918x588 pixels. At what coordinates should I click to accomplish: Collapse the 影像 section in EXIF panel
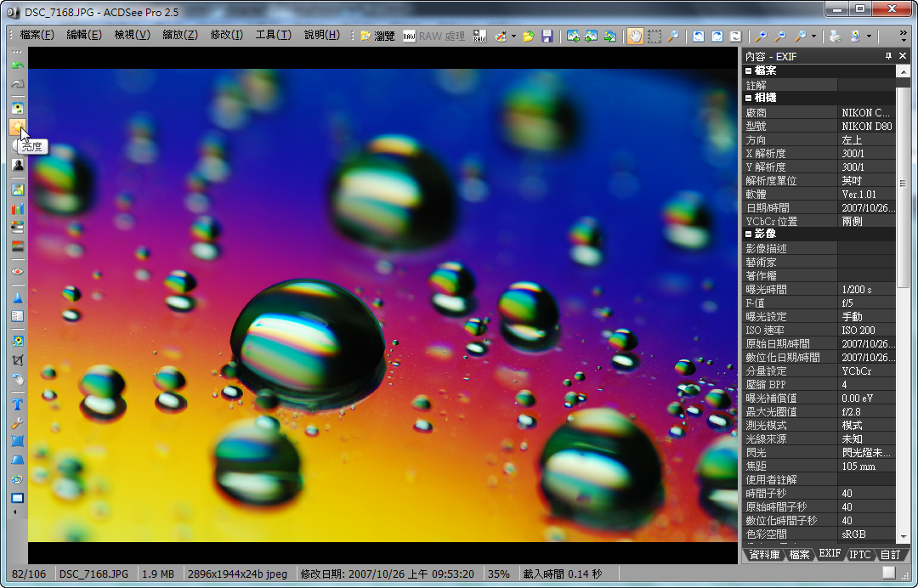[x=749, y=234]
